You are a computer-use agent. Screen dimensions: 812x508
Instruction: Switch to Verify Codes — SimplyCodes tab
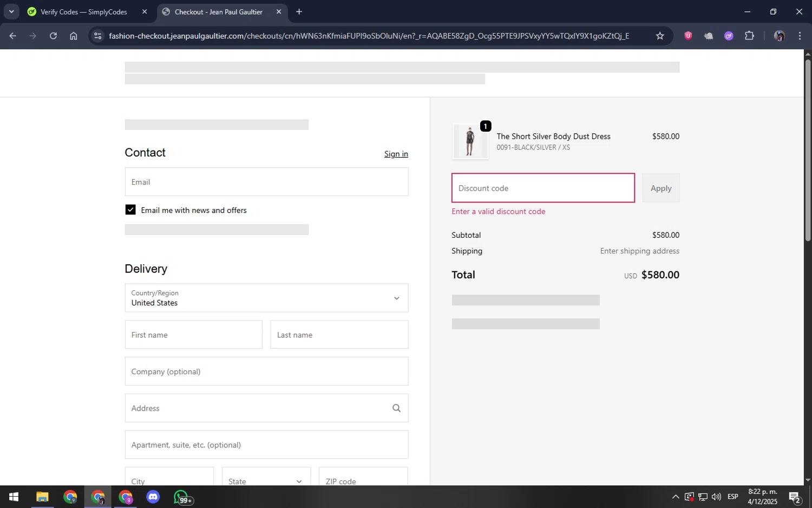84,12
